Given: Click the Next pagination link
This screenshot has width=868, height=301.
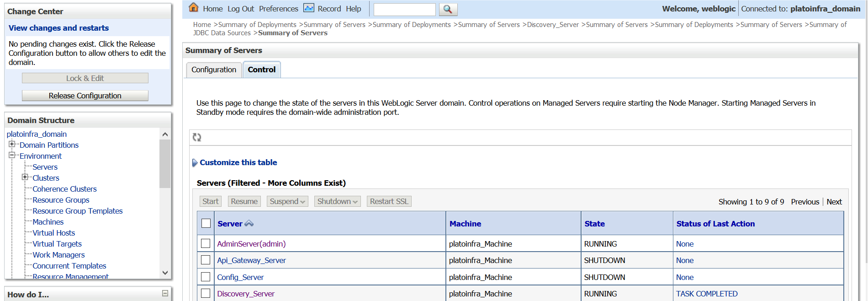Looking at the screenshot, I should coord(834,202).
